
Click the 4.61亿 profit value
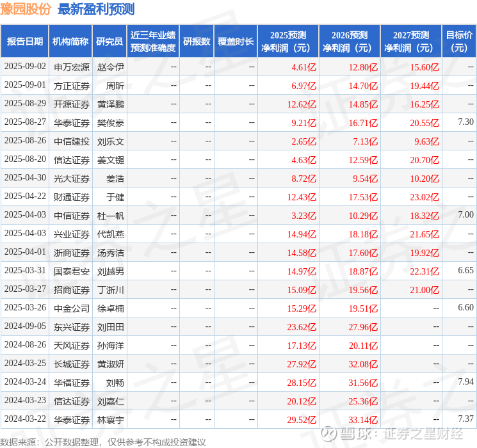click(x=303, y=67)
